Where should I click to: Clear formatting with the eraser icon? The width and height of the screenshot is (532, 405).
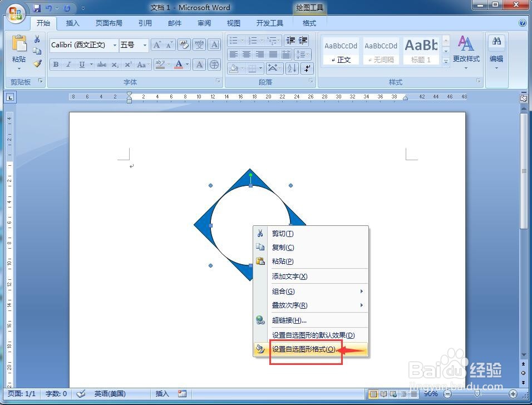(x=184, y=45)
